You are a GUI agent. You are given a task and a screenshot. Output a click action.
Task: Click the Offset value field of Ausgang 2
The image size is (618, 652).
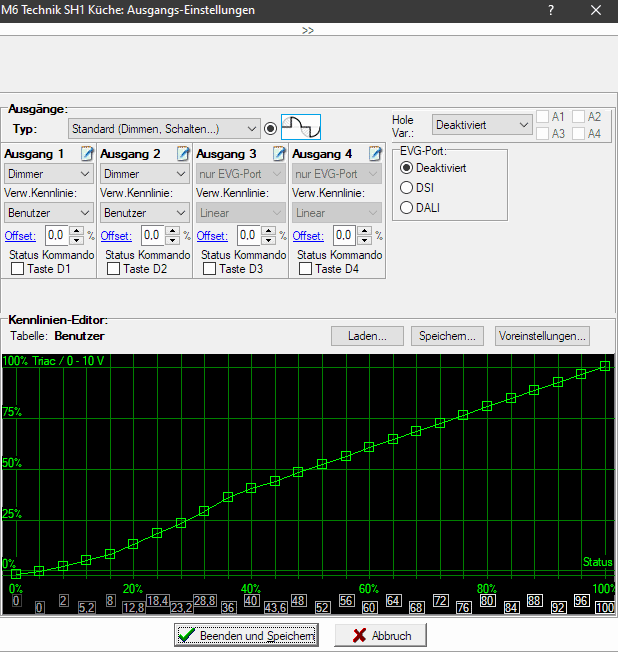pos(150,236)
